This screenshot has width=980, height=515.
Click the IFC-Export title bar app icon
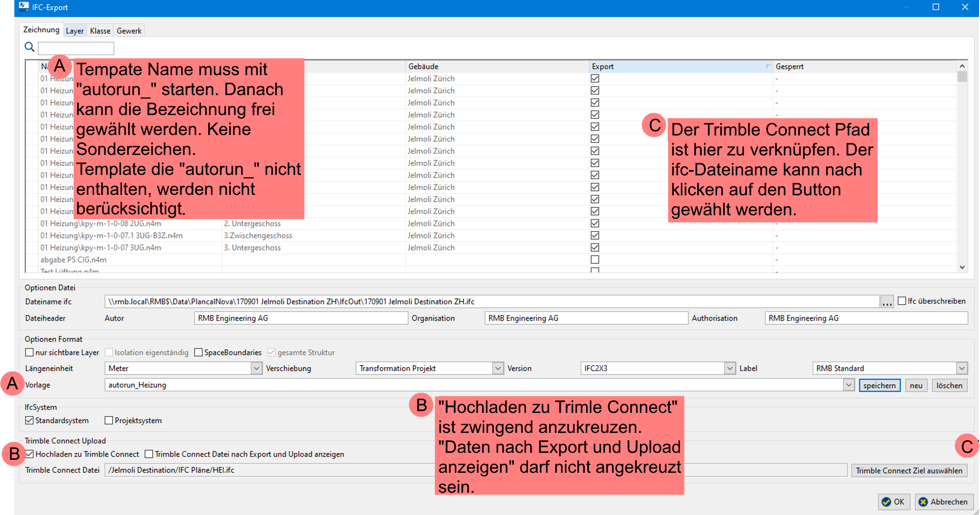(x=24, y=7)
